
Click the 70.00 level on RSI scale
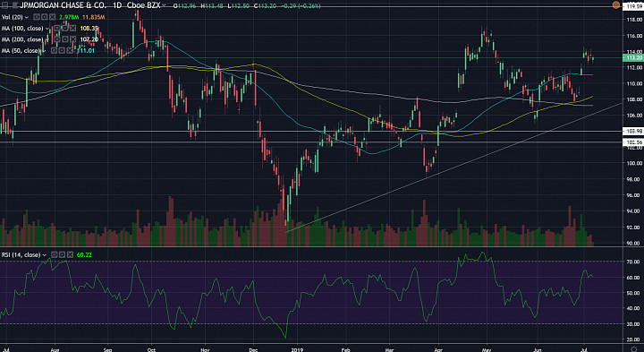tap(633, 262)
